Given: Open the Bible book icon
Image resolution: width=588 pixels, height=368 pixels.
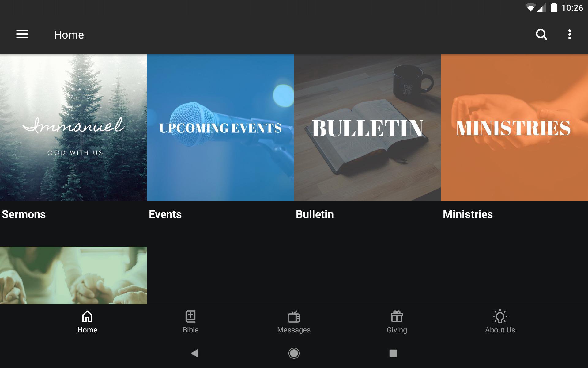Looking at the screenshot, I should click(190, 316).
